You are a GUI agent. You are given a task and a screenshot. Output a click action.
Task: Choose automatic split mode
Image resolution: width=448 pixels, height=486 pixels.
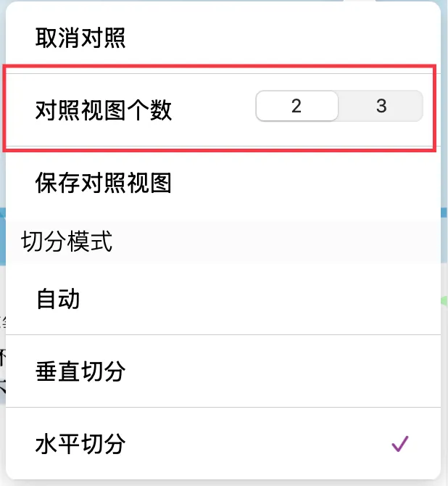(223, 298)
